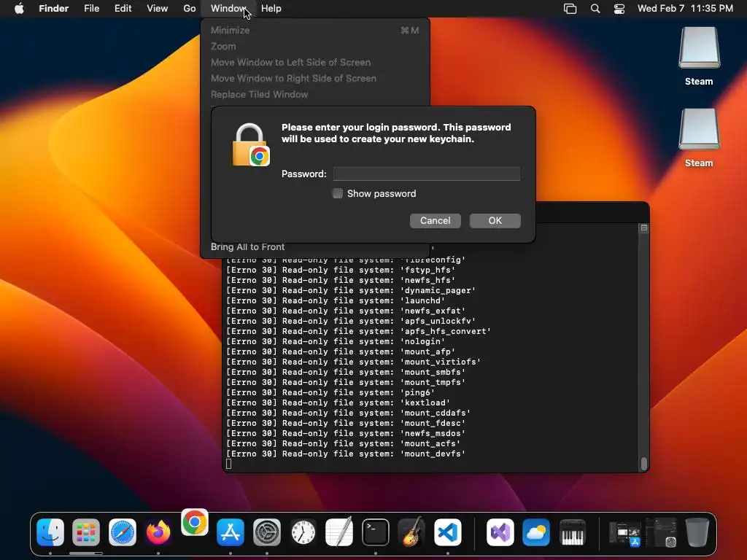Screen dimensions: 747x560
Task: Open the cloud weather app in Dock
Action: tap(536, 532)
